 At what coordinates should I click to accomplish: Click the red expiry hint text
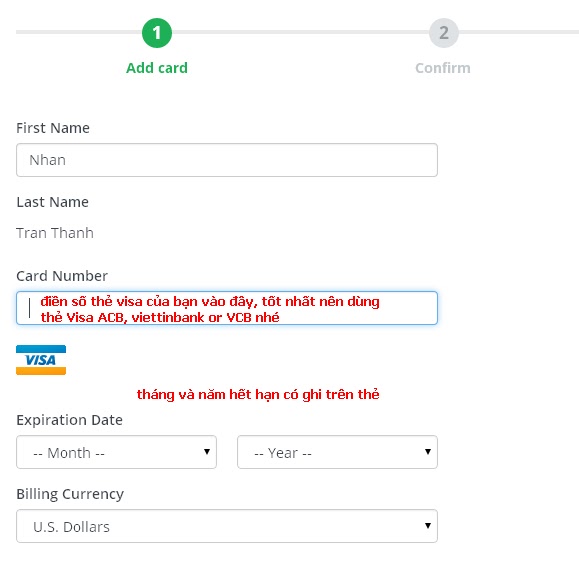click(x=258, y=394)
